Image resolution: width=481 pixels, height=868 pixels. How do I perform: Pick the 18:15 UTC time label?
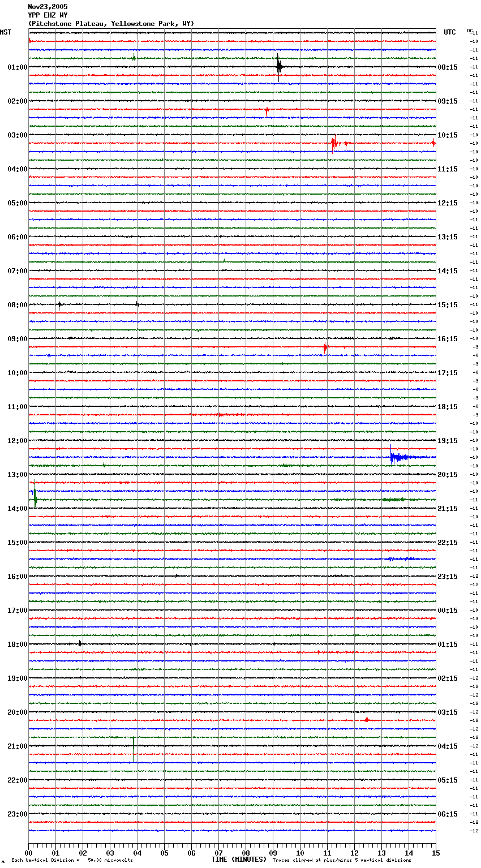point(448,407)
